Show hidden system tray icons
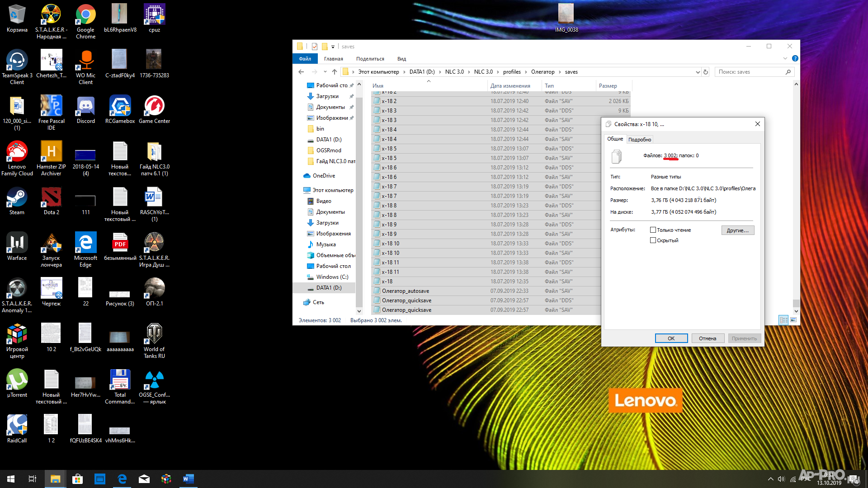Screen dimensions: 868x488 [770, 479]
